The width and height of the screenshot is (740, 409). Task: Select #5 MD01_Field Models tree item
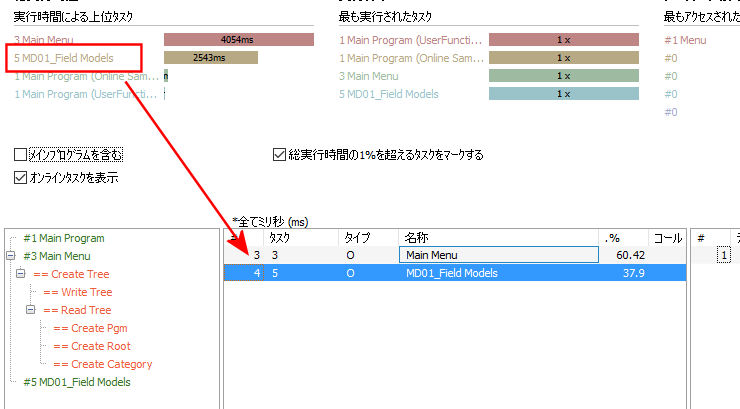tap(77, 382)
